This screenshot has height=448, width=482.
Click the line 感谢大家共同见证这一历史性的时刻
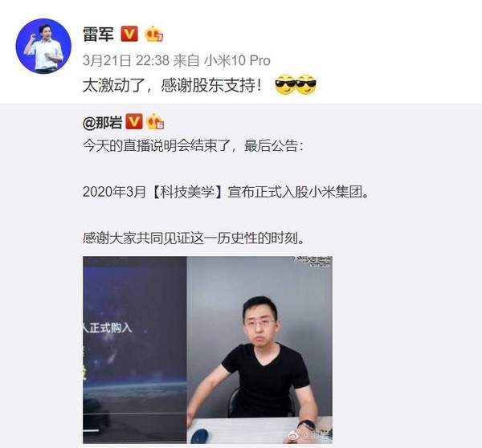194,238
